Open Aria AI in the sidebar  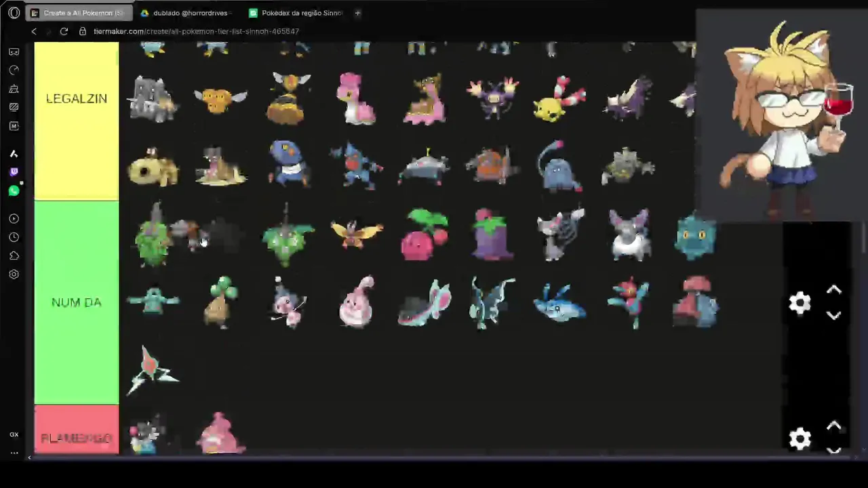point(14,154)
